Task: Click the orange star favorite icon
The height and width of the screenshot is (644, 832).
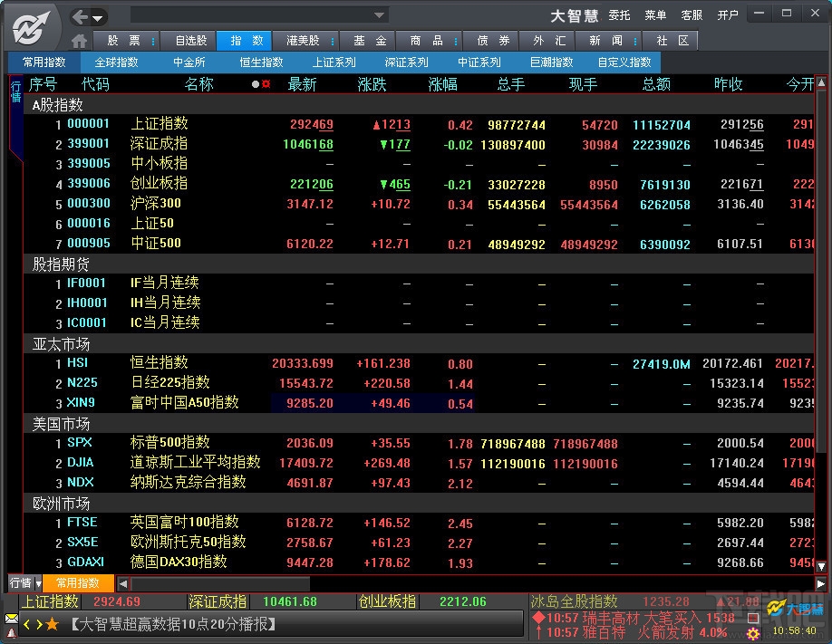Action: [52, 624]
